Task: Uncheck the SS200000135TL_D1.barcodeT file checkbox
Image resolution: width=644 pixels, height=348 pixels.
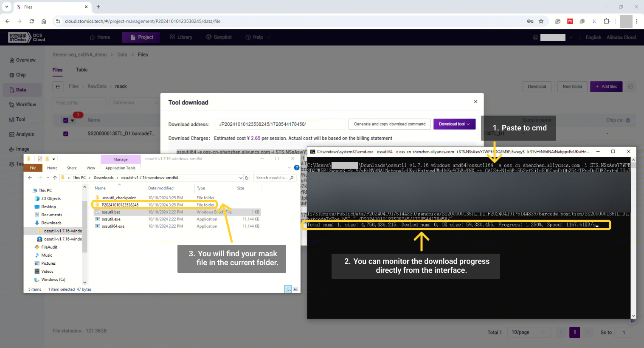Action: [65, 134]
